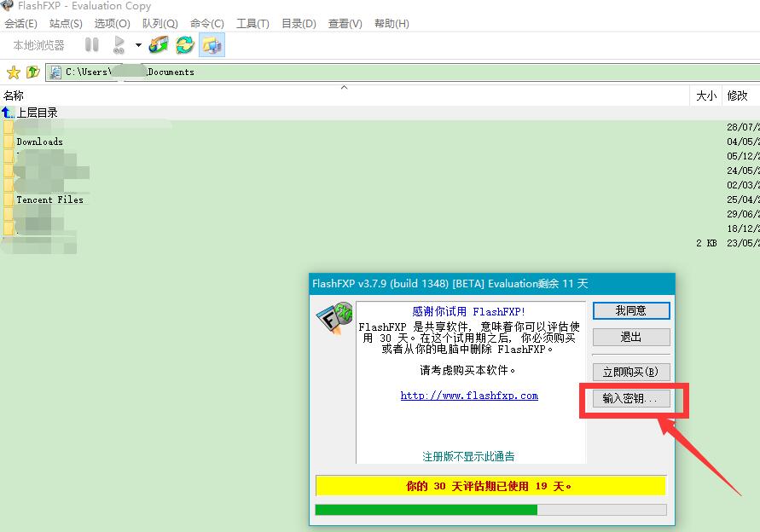Open the 选项(O) menu
Viewport: 760px width, 532px height.
pos(112,23)
